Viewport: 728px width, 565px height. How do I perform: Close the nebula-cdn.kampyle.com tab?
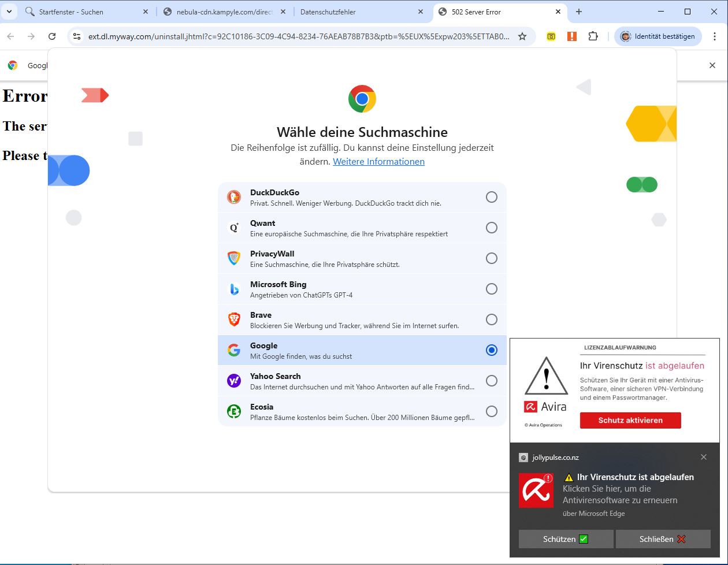(283, 12)
